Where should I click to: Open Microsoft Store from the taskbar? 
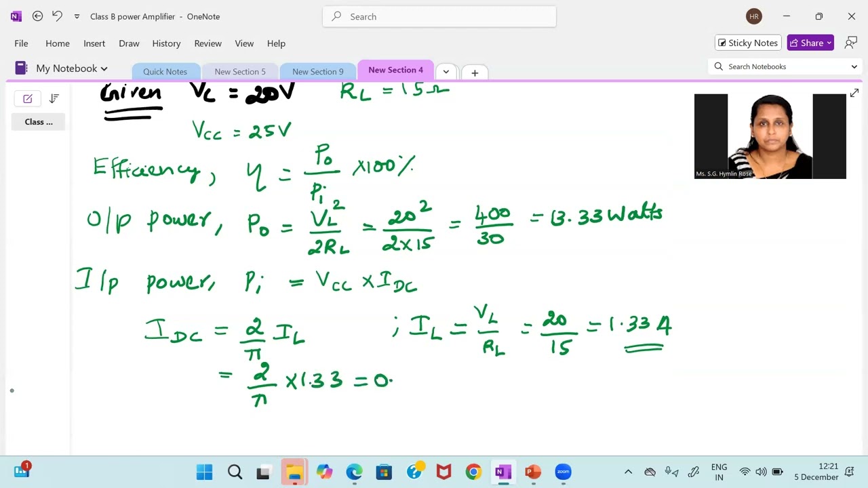pos(384,472)
